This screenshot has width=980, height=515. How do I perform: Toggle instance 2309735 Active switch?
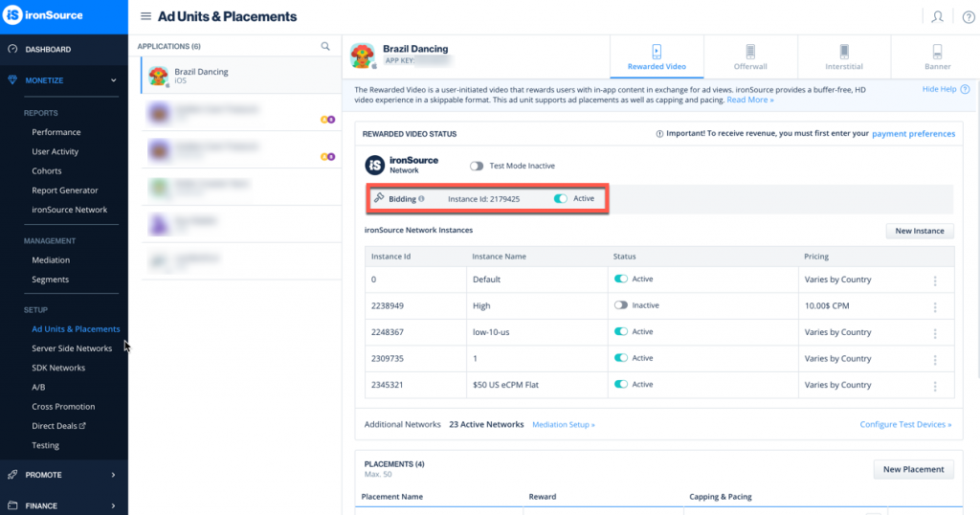click(x=620, y=357)
